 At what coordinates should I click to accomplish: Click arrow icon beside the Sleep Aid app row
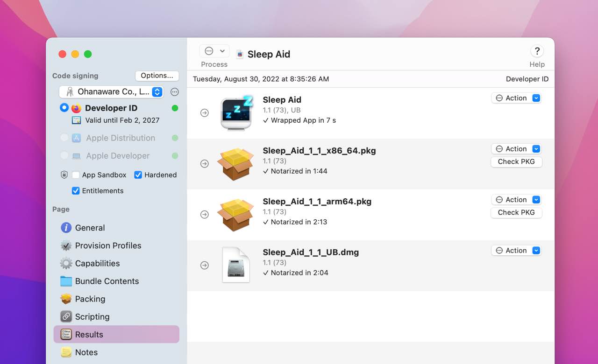(204, 113)
